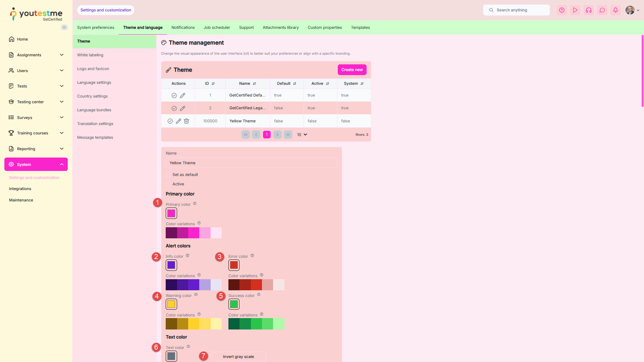Click the play video tutorial icon

pyautogui.click(x=575, y=10)
